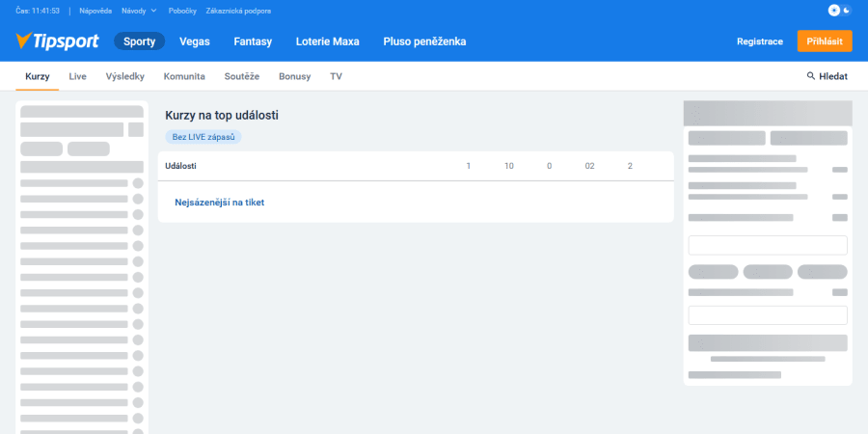868x434 pixels.
Task: Open the Komunita submenu tab
Action: (x=184, y=76)
